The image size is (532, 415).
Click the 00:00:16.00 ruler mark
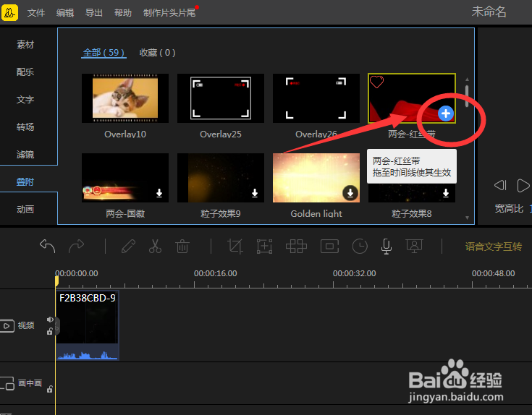pos(215,273)
